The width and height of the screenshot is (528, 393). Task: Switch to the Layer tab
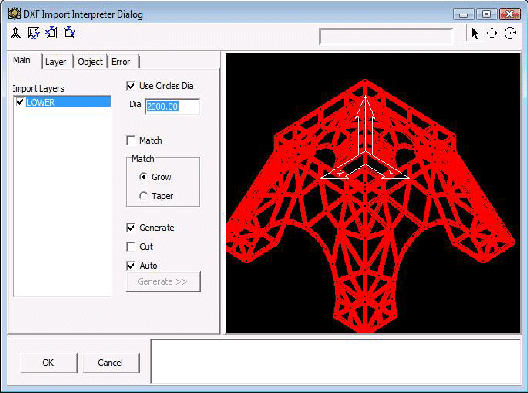pyautogui.click(x=56, y=62)
